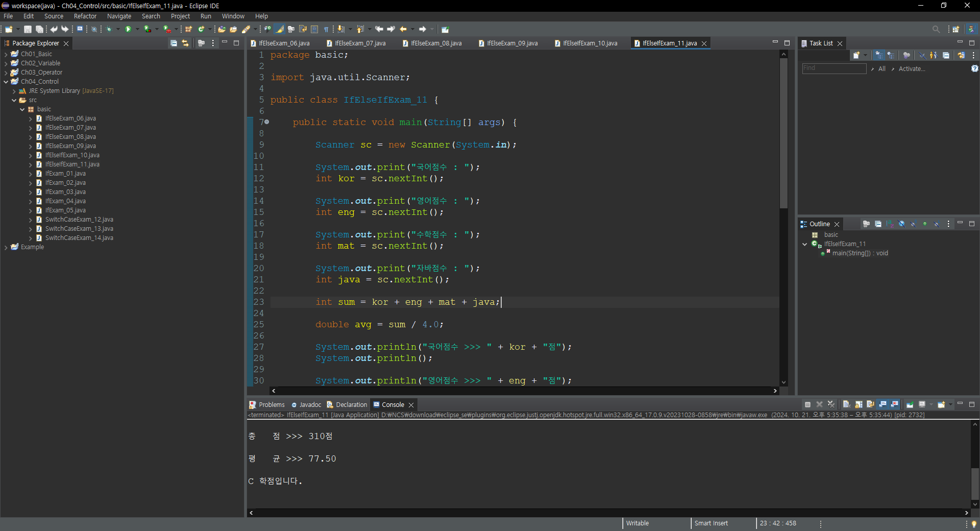
Task: Open Perspective button at top right
Action: point(956,29)
